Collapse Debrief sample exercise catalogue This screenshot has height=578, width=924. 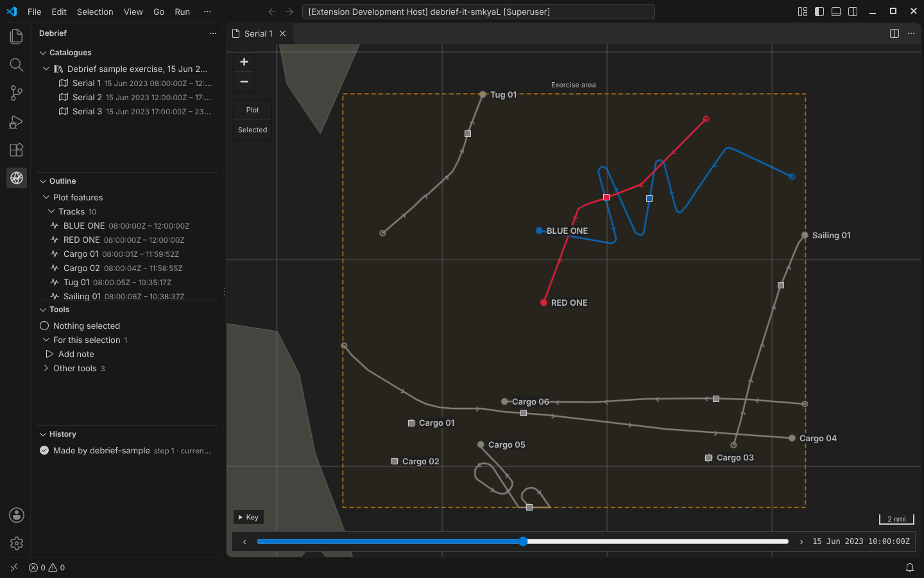pos(46,69)
